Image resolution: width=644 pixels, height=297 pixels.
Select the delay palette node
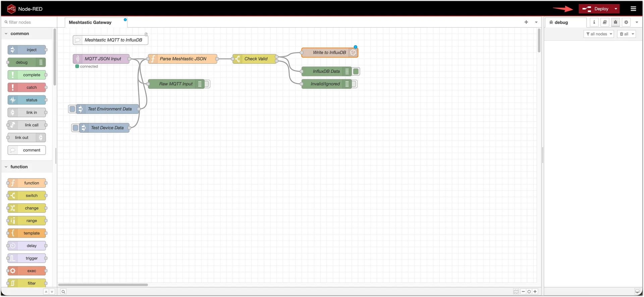(x=27, y=246)
